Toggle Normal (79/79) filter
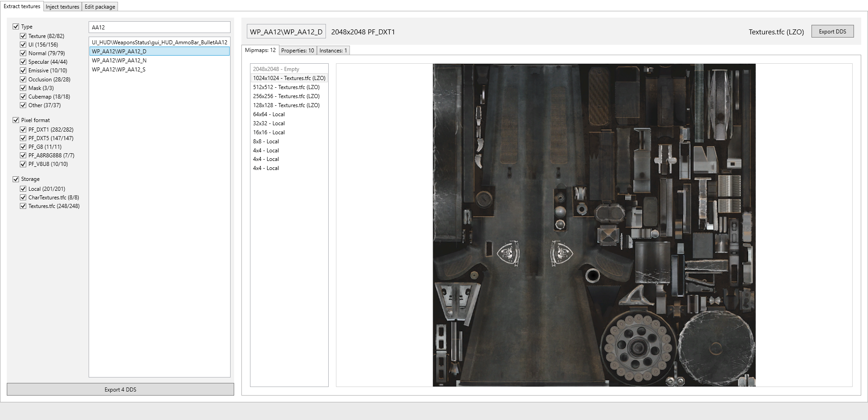868x420 pixels. click(x=23, y=53)
